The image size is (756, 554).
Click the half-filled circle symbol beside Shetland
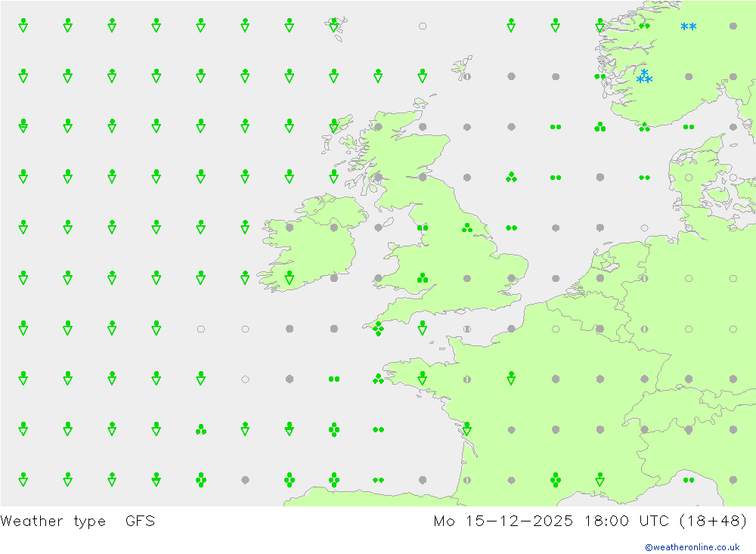click(466, 76)
